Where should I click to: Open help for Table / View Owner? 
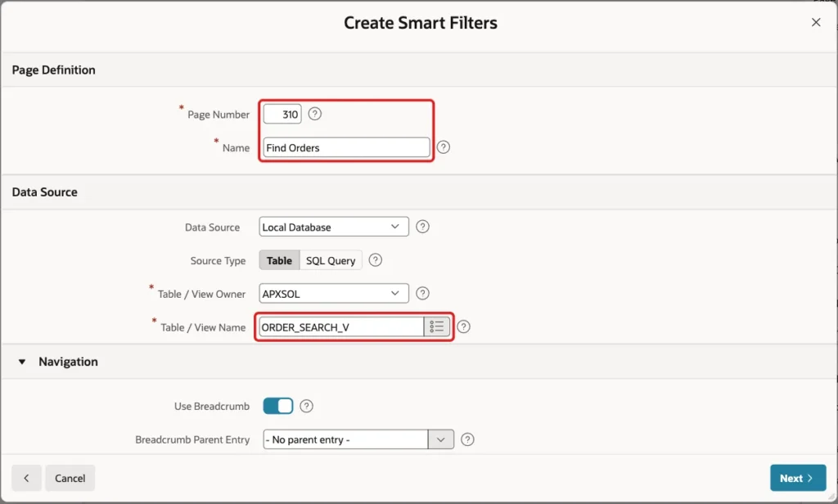point(422,294)
